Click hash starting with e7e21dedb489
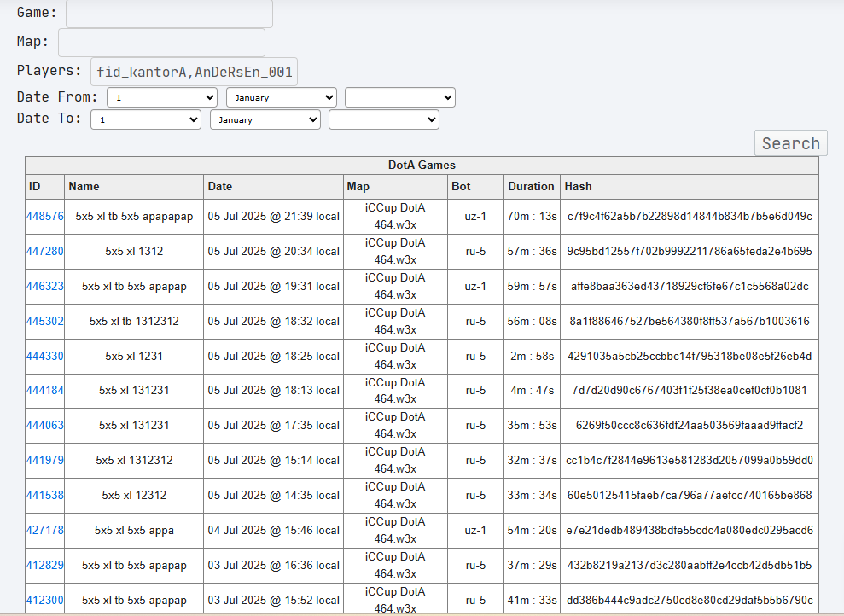The width and height of the screenshot is (844, 616). (690, 530)
